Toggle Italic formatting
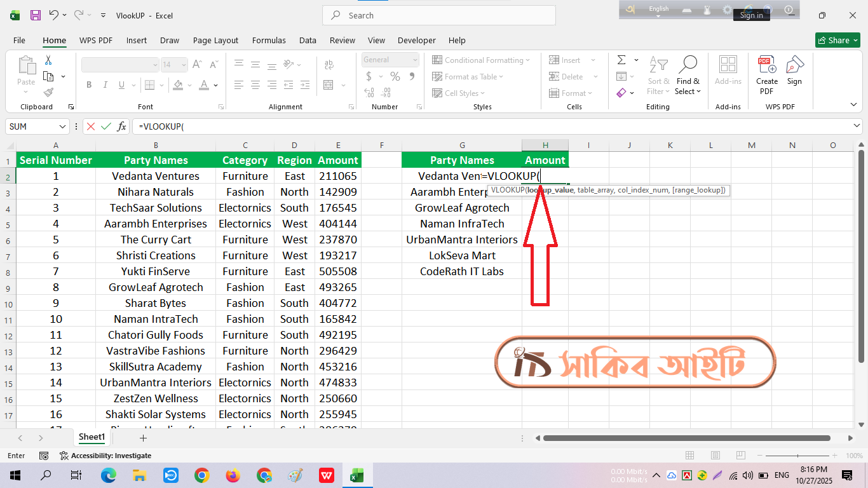 [106, 85]
